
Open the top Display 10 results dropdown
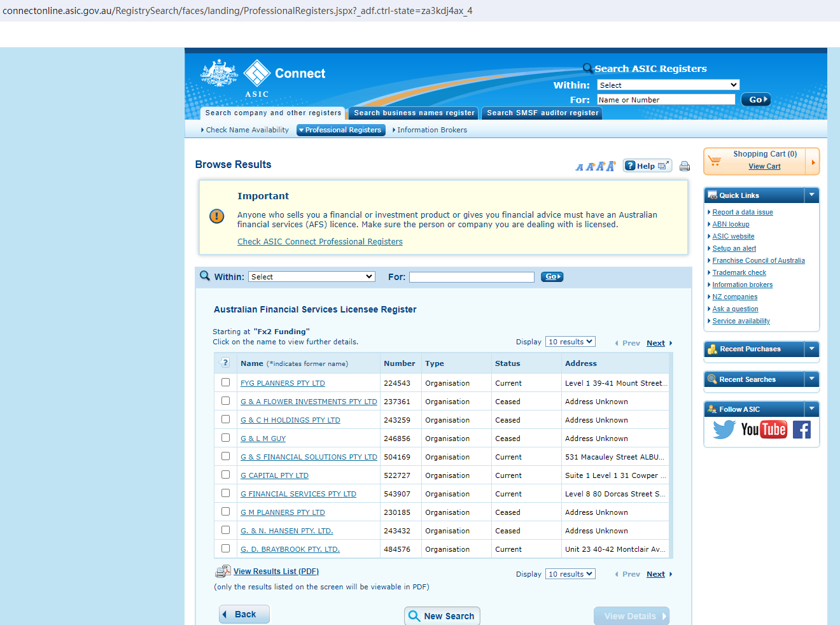coord(570,342)
